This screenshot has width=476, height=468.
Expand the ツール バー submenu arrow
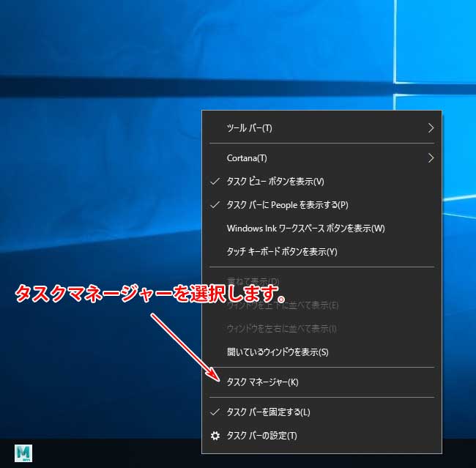pos(431,128)
